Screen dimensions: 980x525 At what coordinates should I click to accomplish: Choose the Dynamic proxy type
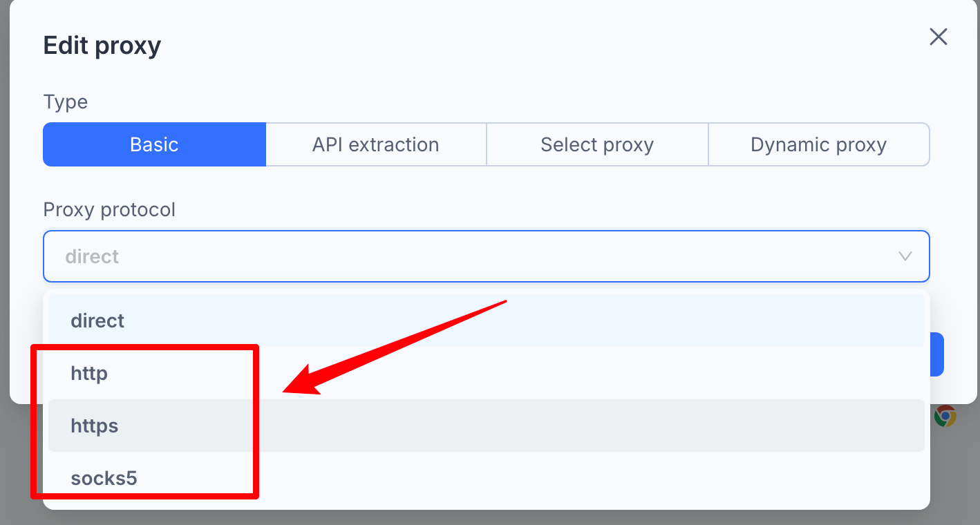(819, 144)
